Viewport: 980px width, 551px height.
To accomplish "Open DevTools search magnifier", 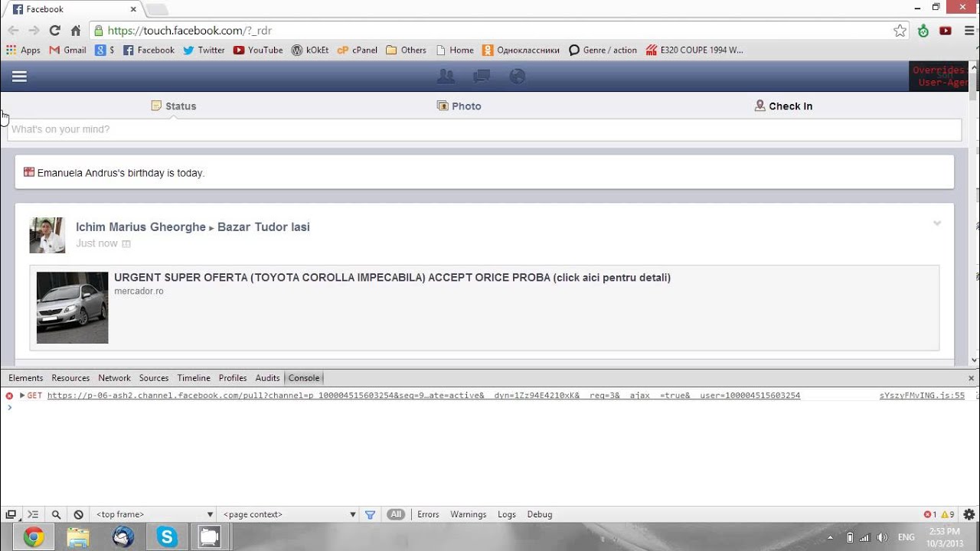I will pos(56,514).
